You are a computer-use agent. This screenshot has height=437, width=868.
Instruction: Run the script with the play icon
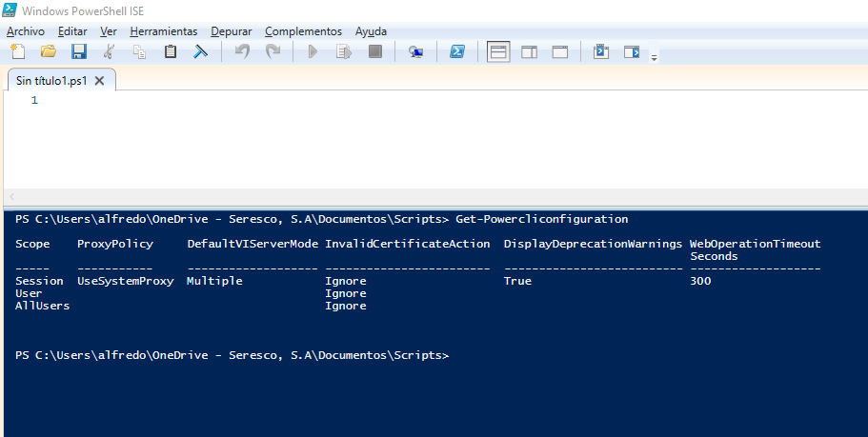(313, 52)
